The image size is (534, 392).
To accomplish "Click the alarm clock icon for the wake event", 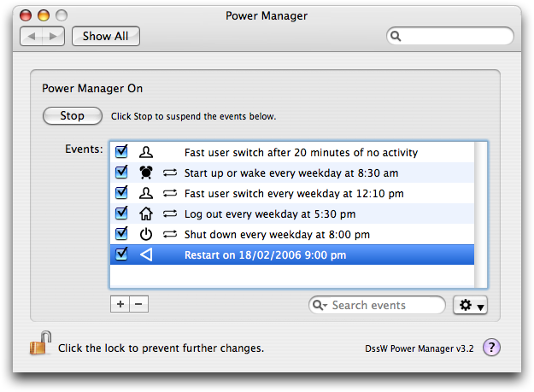I will tap(146, 173).
